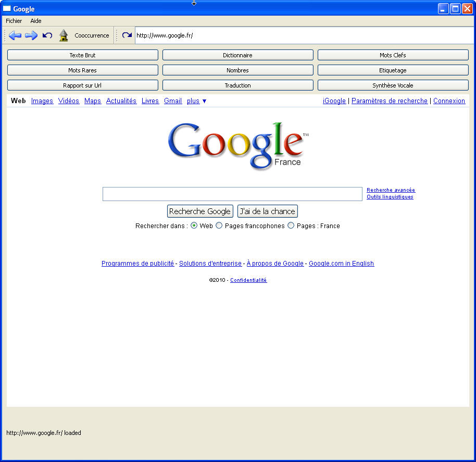Select the Pages francophones radio button
The image size is (476, 462).
click(x=219, y=226)
